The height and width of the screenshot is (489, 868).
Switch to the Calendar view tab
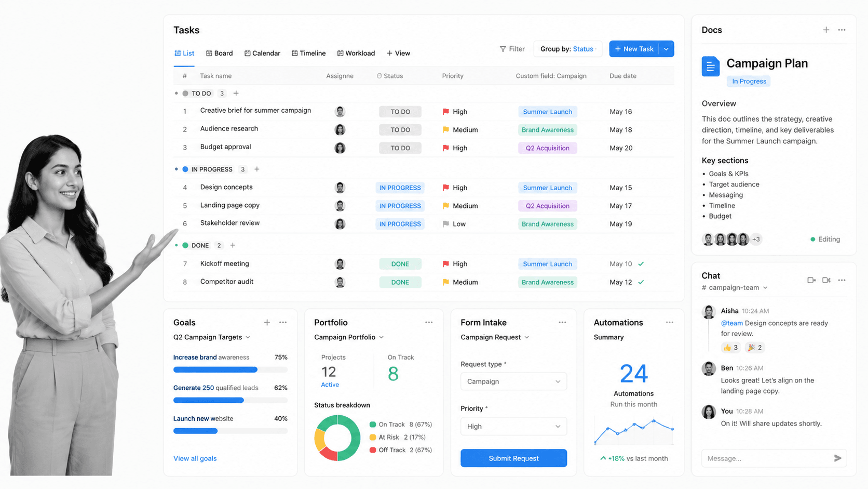pos(262,54)
